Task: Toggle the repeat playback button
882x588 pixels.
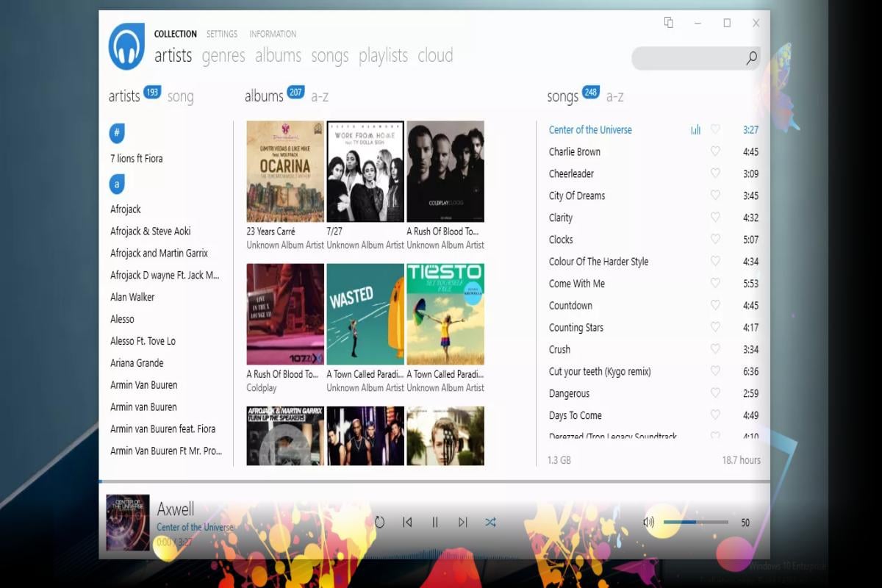Action: [379, 523]
